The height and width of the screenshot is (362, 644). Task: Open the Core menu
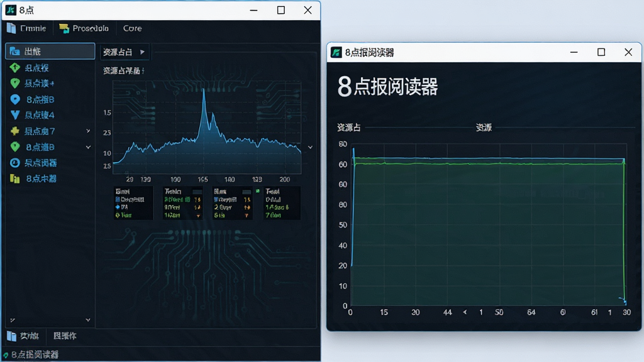[x=132, y=28]
